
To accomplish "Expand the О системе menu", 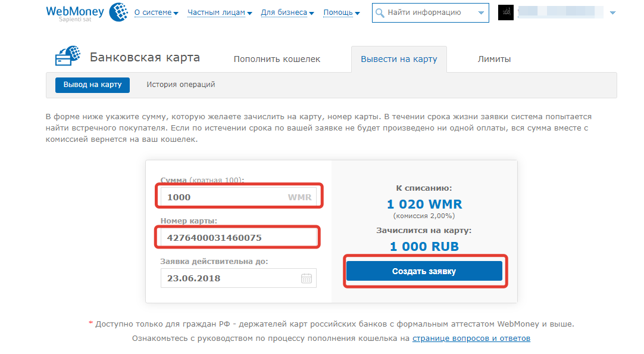I will point(156,13).
